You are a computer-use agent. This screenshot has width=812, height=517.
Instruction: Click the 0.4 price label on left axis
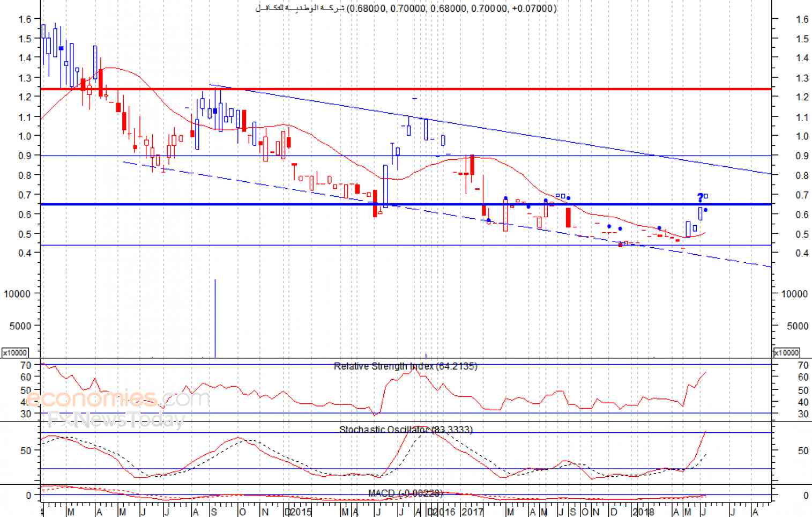point(25,253)
